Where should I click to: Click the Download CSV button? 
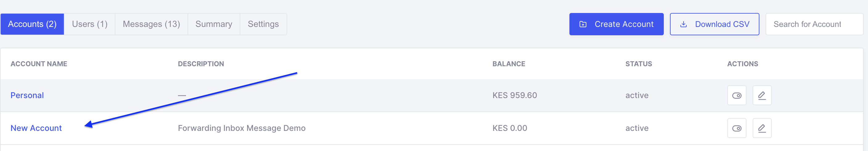(714, 24)
